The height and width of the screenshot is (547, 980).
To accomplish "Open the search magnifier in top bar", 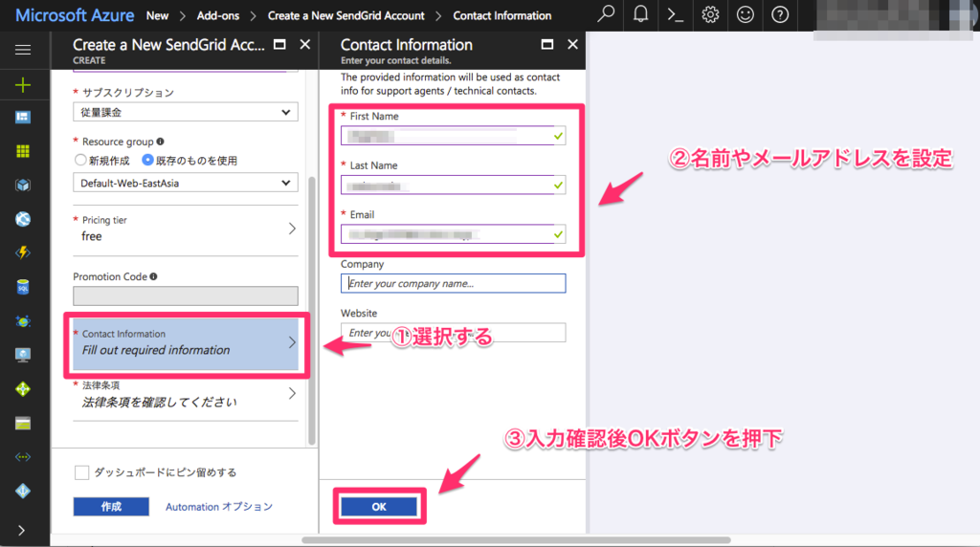I will pyautogui.click(x=606, y=14).
